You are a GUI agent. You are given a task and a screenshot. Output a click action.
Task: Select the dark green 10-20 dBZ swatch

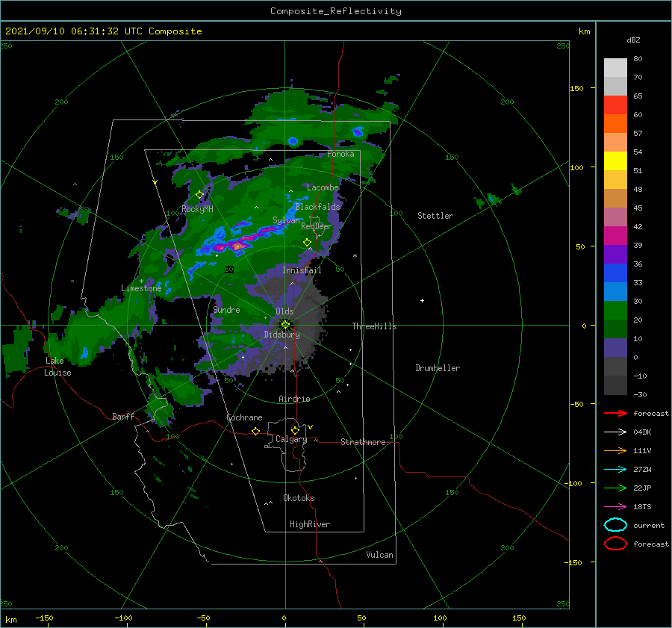coord(615,329)
